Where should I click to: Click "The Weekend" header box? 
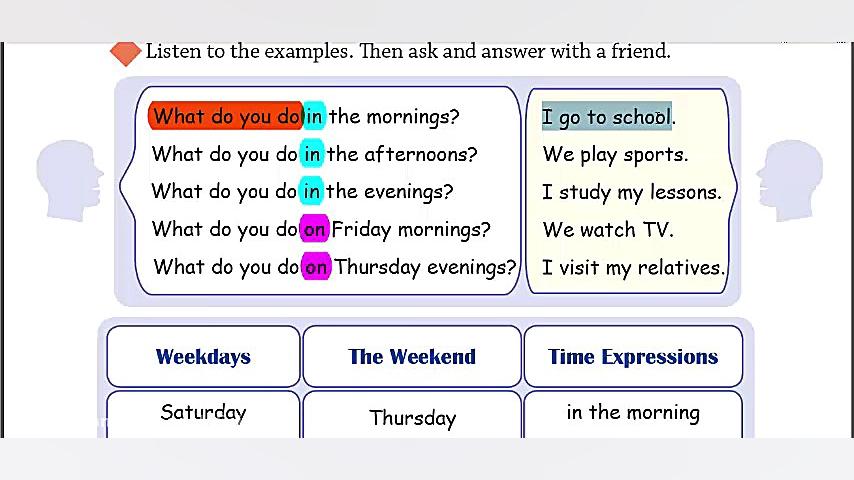pyautogui.click(x=412, y=357)
